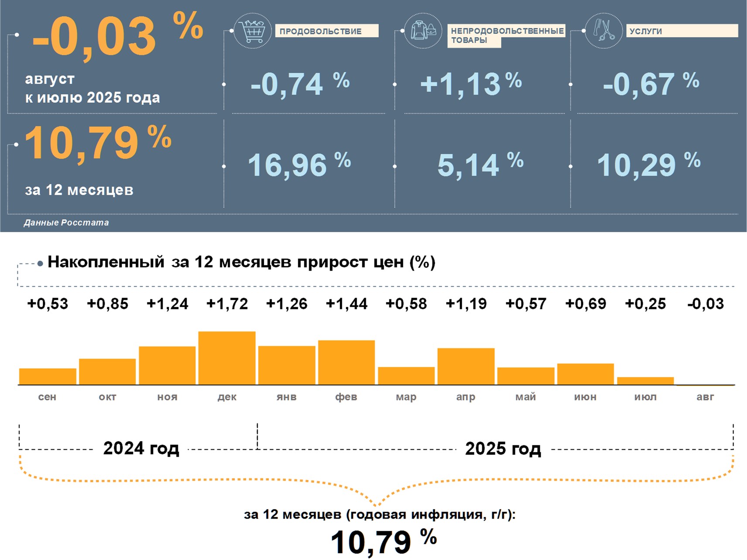The width and height of the screenshot is (747, 560).
Task: Click the orange 10,79 % annual figure
Action: 98,143
